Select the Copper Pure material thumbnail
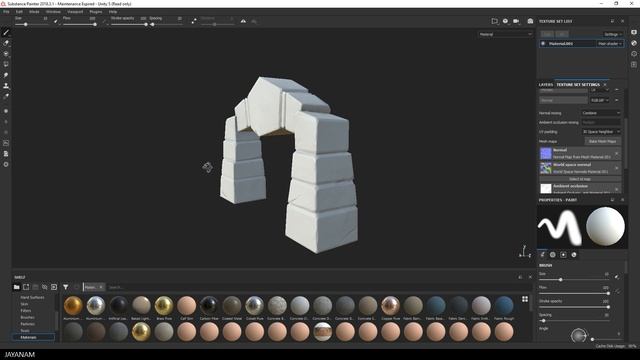 [391, 308]
